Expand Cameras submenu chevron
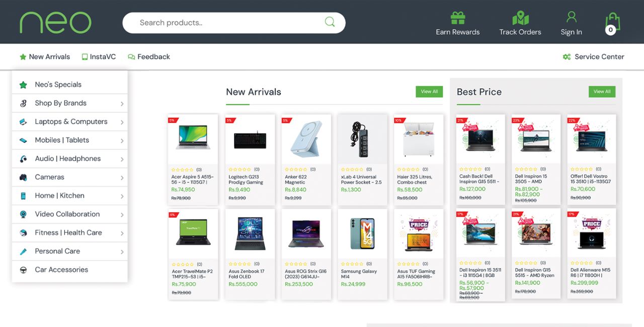Viewport: 644px width, 327px height. point(122,178)
